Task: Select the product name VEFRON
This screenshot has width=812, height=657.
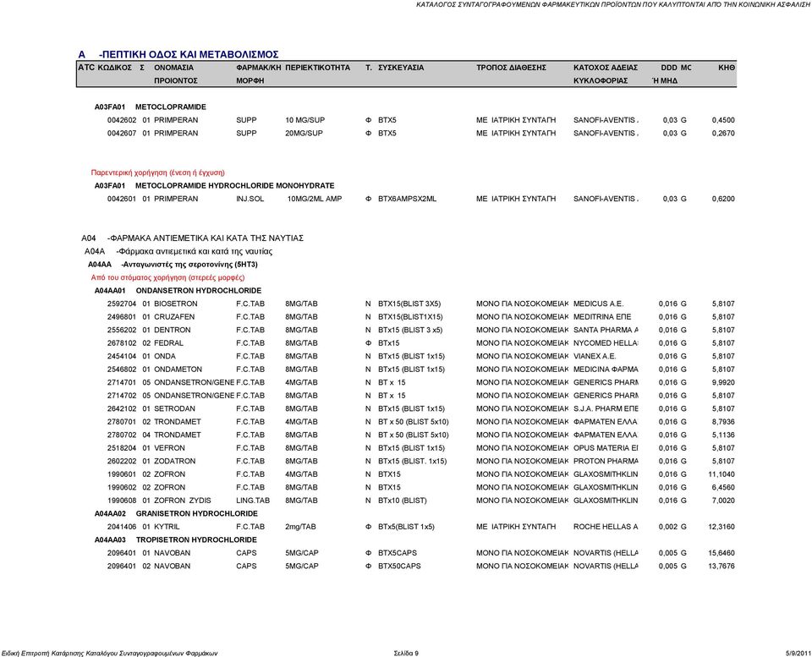Action: 169,448
